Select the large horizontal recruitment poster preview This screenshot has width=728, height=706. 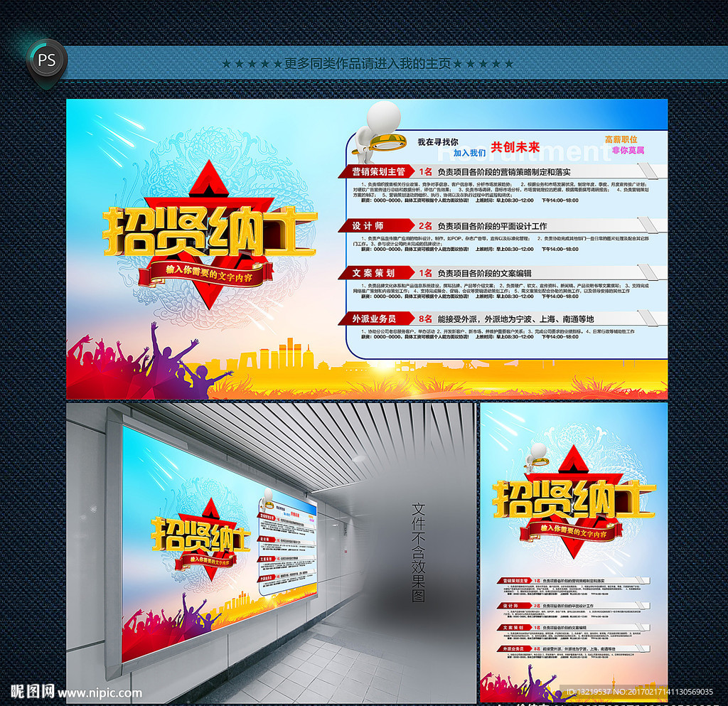367,249
